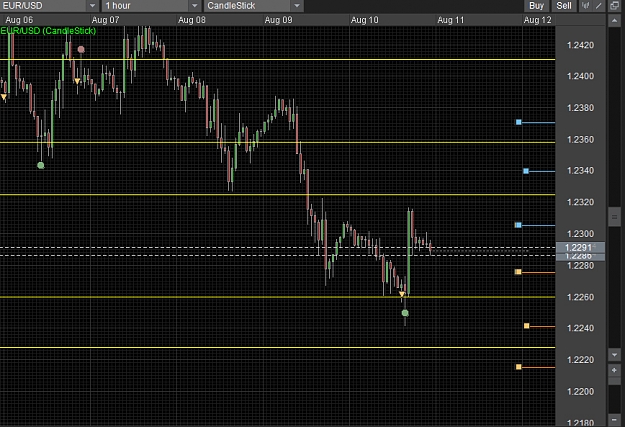Grab the vertical scrollbar thumb handle

click(x=614, y=217)
